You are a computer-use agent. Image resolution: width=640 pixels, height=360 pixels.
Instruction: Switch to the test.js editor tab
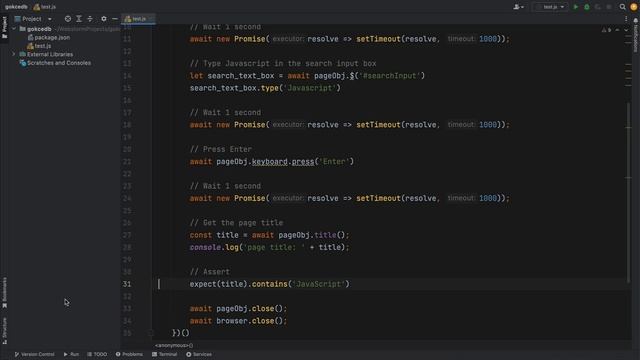coord(138,19)
